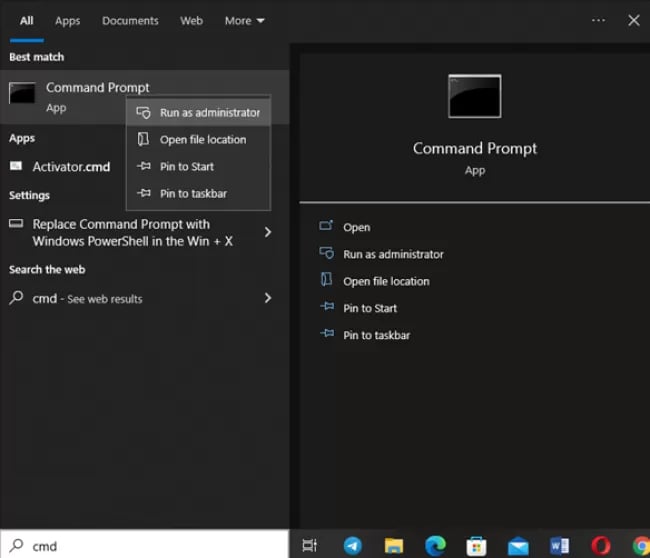Switch to the Apps search tab

pos(68,21)
